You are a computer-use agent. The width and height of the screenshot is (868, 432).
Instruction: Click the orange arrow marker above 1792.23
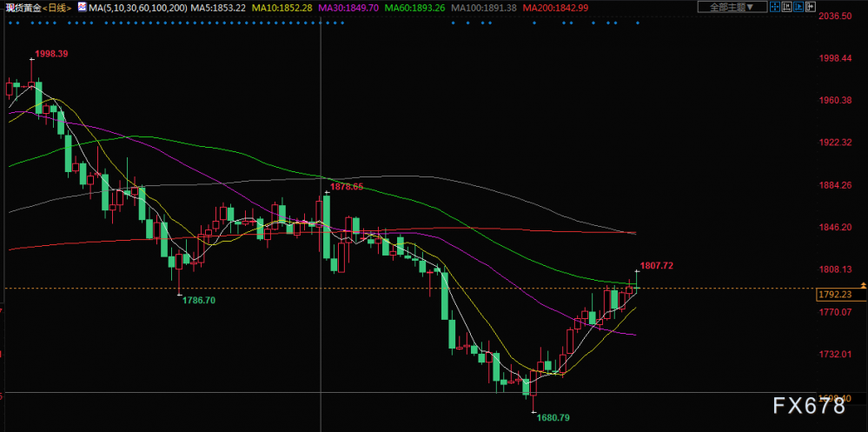(x=863, y=285)
